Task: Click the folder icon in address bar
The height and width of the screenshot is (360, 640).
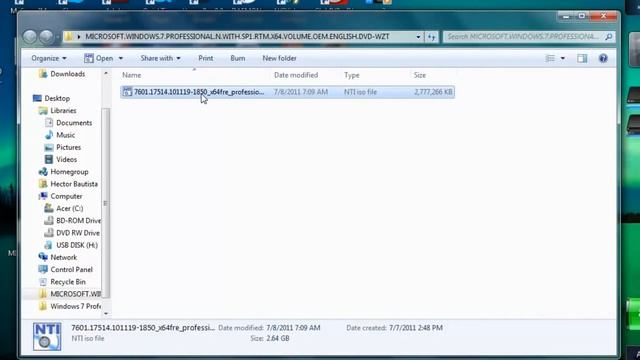Action: point(69,37)
